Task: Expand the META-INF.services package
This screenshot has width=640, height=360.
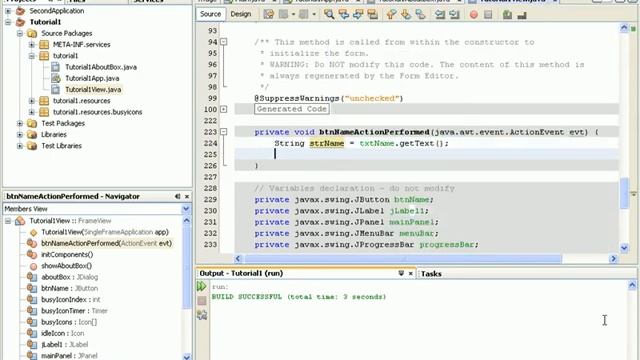Action: pyautogui.click(x=31, y=44)
